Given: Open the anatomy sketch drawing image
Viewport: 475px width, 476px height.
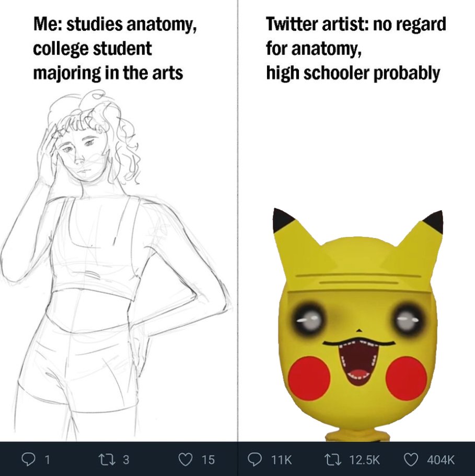Looking at the screenshot, I should click(x=115, y=264).
